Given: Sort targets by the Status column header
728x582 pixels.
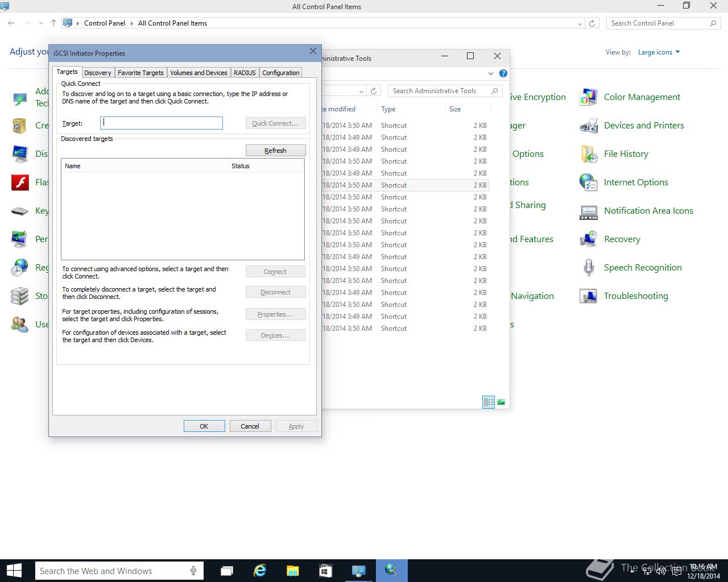Looking at the screenshot, I should 266,166.
